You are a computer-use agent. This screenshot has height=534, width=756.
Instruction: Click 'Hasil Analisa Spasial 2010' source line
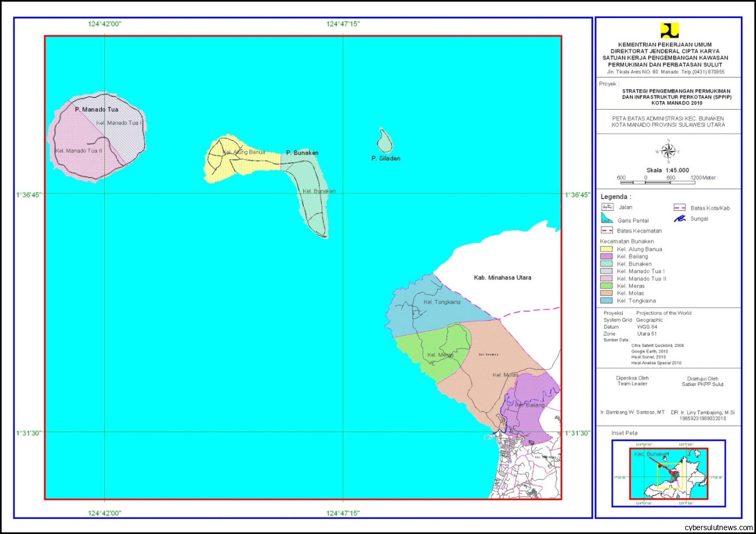[x=656, y=363]
